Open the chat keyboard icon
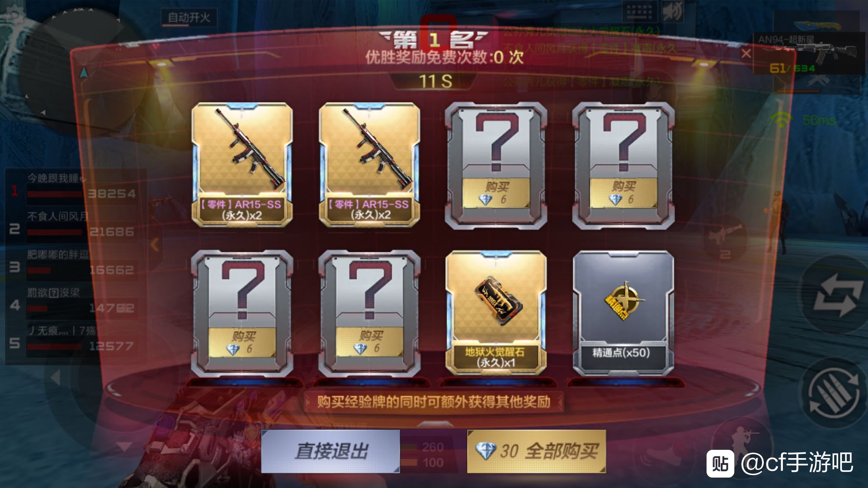This screenshot has width=868, height=488. (639, 12)
